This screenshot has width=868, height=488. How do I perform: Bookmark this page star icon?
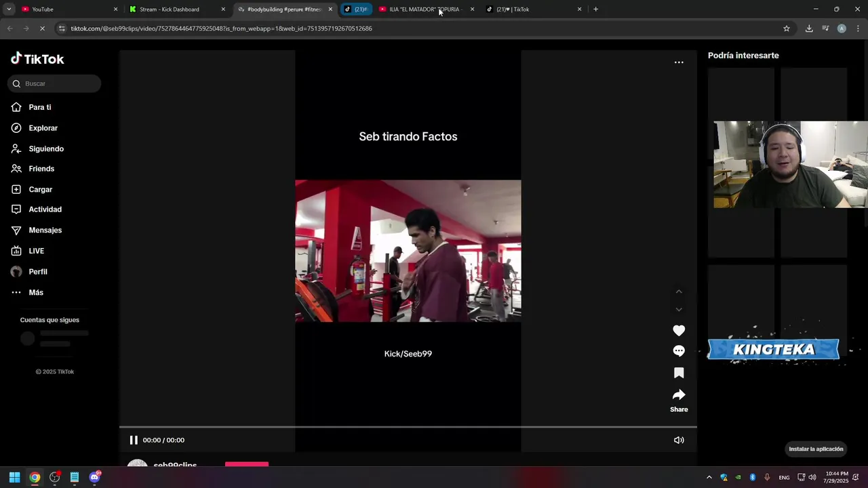point(787,28)
